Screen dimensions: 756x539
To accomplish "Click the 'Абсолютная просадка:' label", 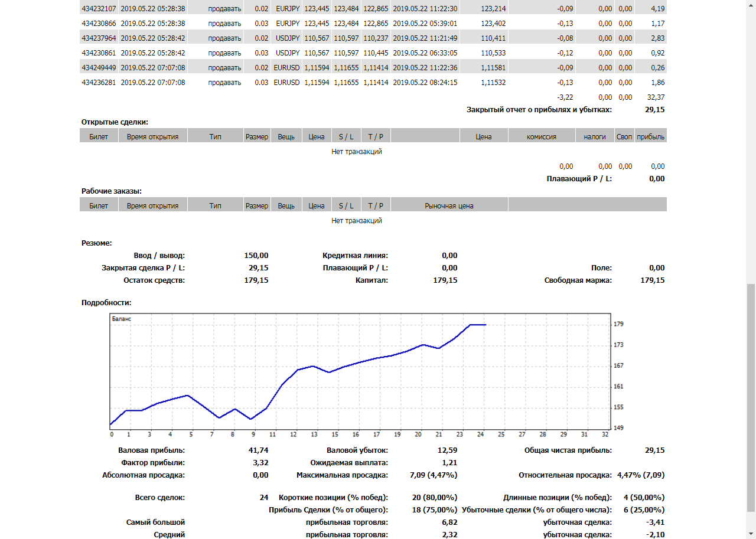I will click(144, 475).
